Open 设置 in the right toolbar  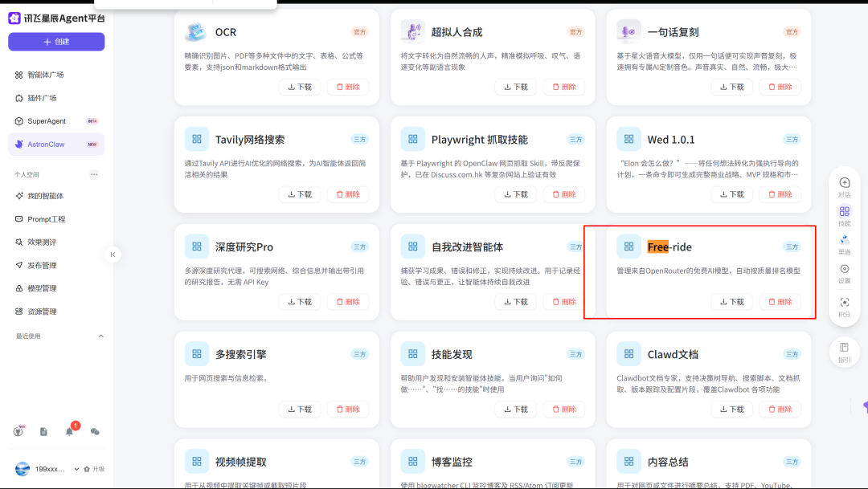[844, 273]
